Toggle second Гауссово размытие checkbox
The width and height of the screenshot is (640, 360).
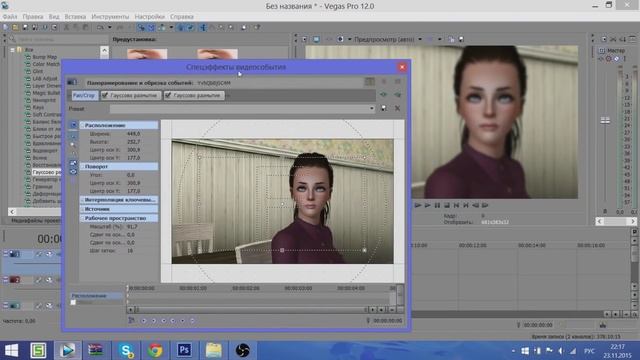click(168, 95)
